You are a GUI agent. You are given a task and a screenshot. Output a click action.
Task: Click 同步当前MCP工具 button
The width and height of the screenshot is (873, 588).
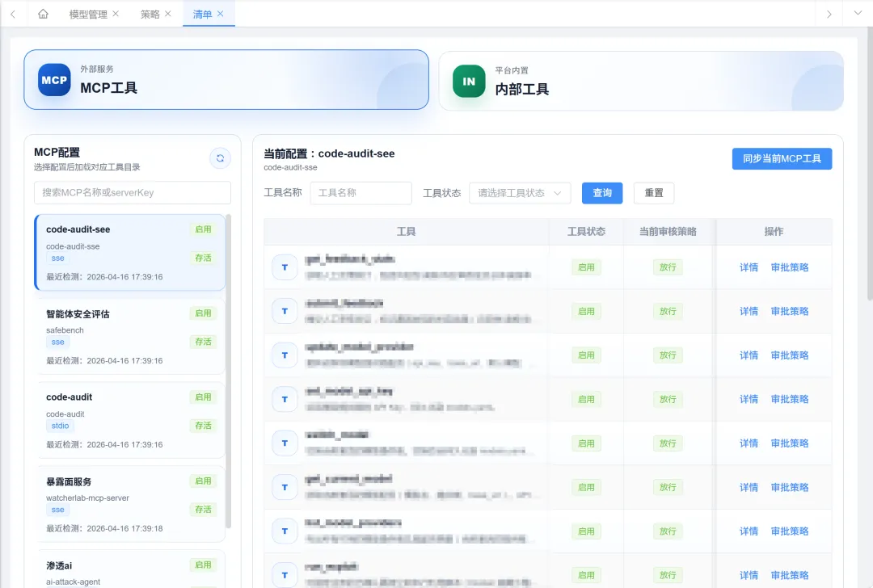click(782, 158)
